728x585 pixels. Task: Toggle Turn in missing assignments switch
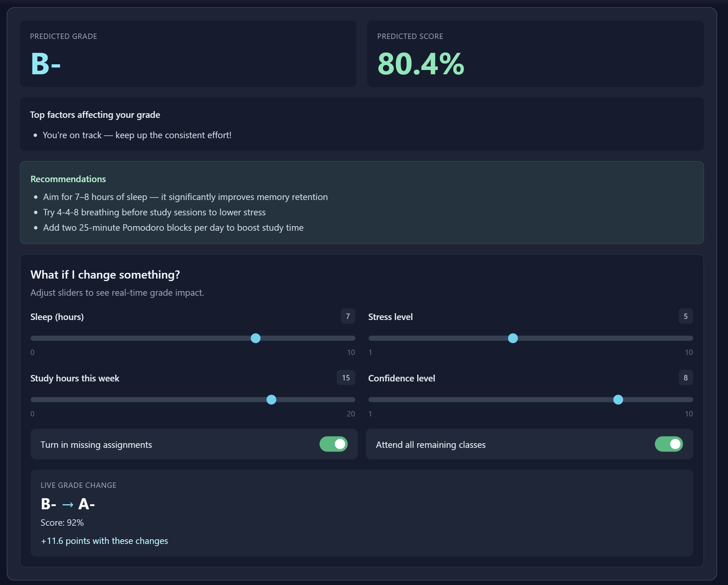click(x=333, y=444)
